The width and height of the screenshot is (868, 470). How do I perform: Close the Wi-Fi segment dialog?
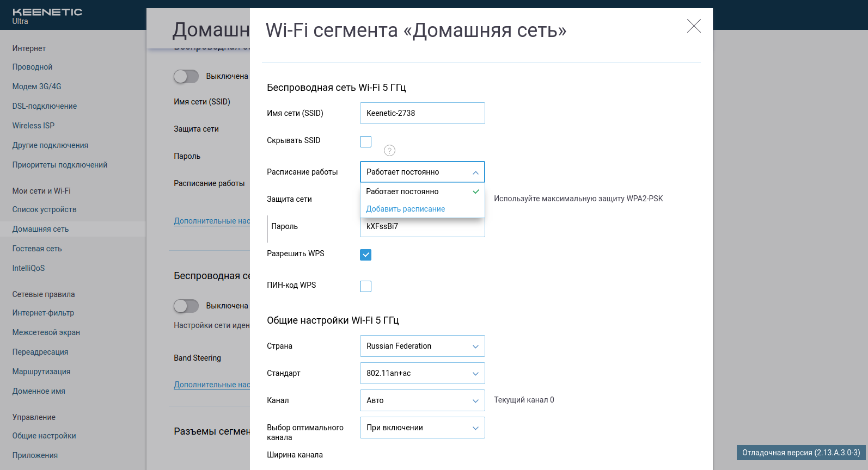(x=694, y=26)
